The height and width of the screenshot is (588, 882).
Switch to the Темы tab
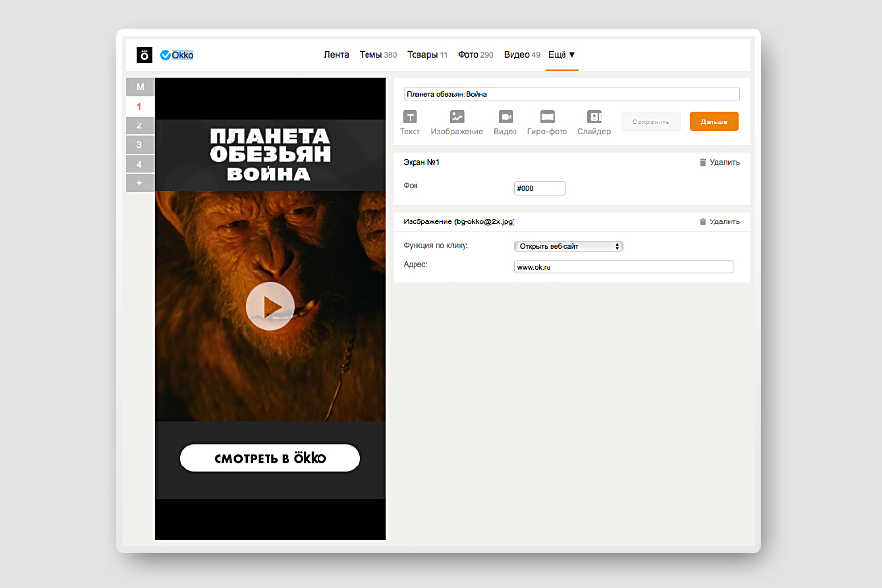378,55
